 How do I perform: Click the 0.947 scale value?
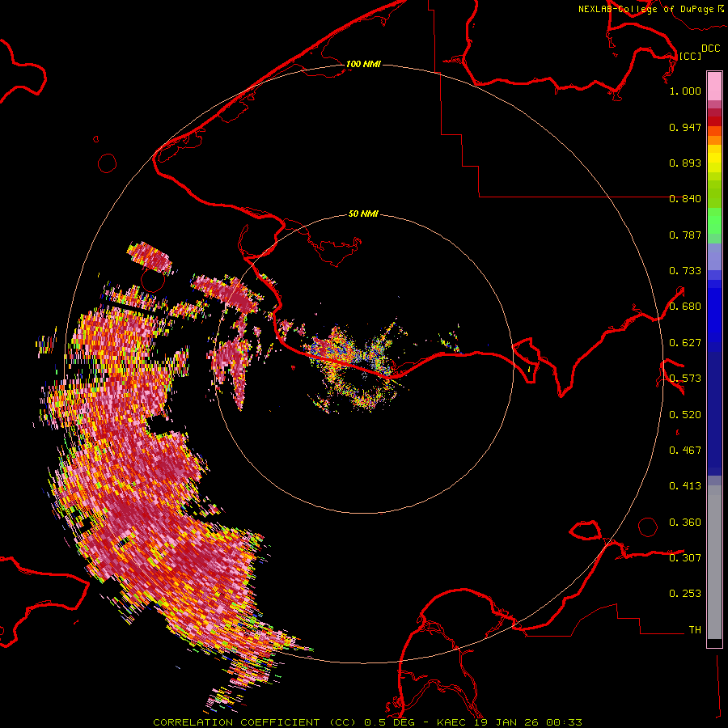tap(685, 127)
